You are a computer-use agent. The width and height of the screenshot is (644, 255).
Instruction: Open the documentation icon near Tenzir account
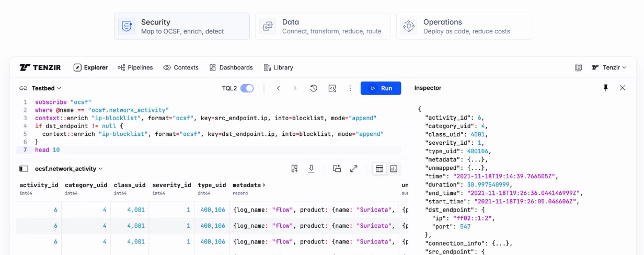(579, 67)
